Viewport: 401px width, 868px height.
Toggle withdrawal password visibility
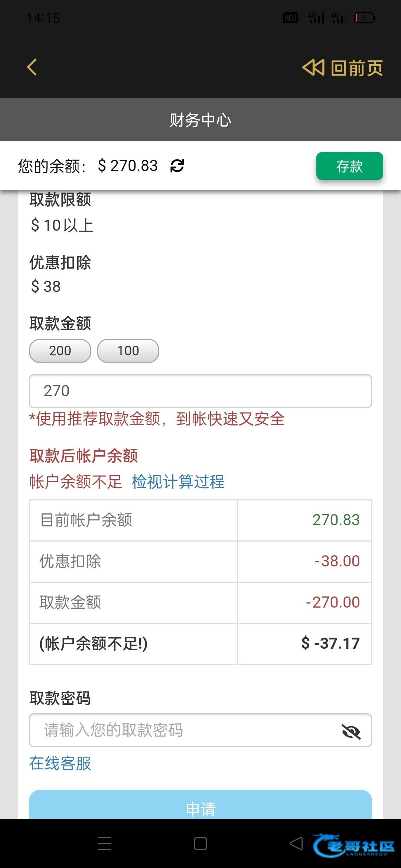click(351, 731)
